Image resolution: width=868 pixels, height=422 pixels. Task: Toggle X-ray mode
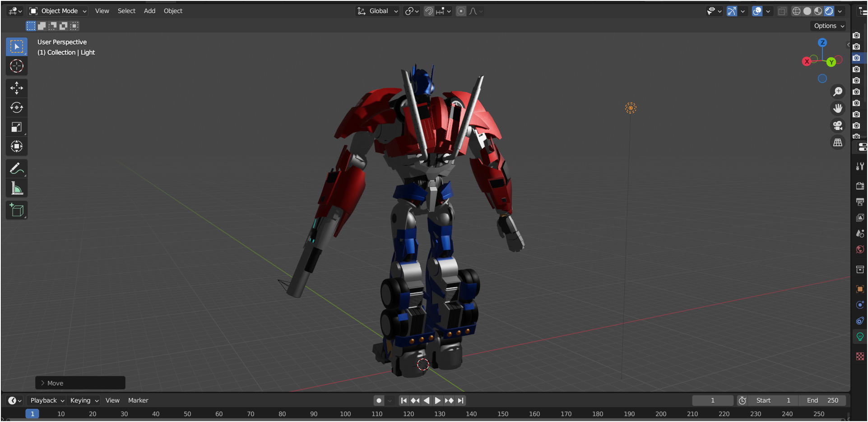pos(782,11)
